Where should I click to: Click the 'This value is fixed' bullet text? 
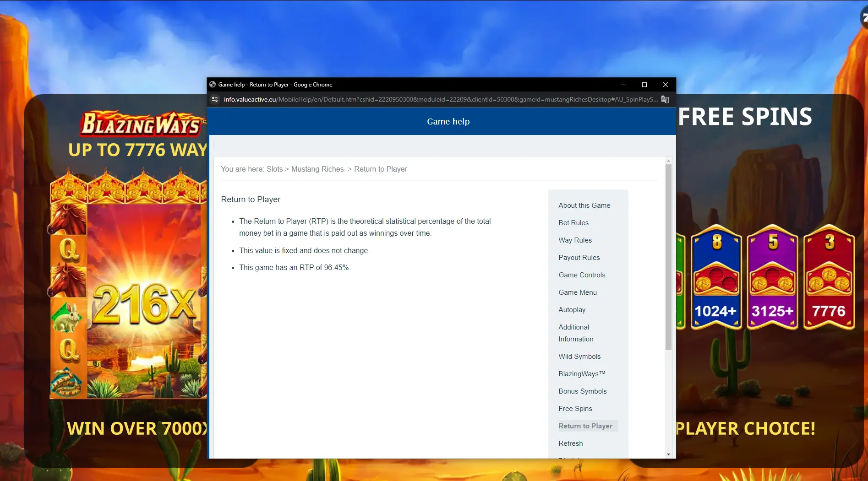[304, 251]
